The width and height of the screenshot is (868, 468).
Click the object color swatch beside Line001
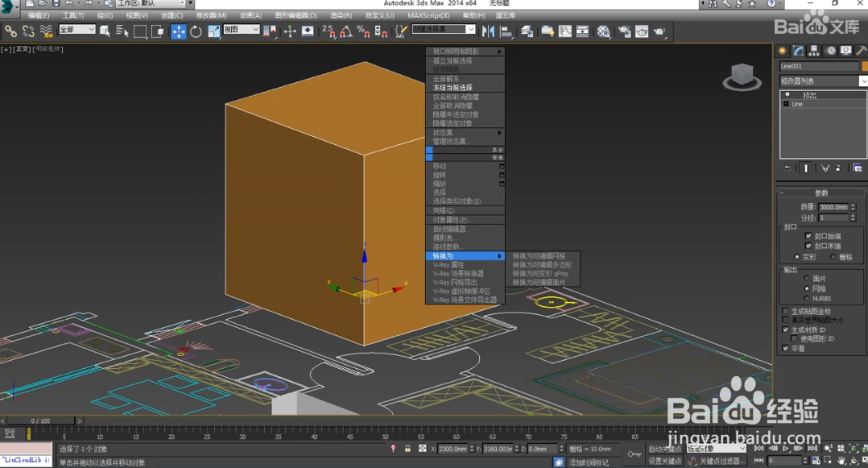[x=863, y=66]
